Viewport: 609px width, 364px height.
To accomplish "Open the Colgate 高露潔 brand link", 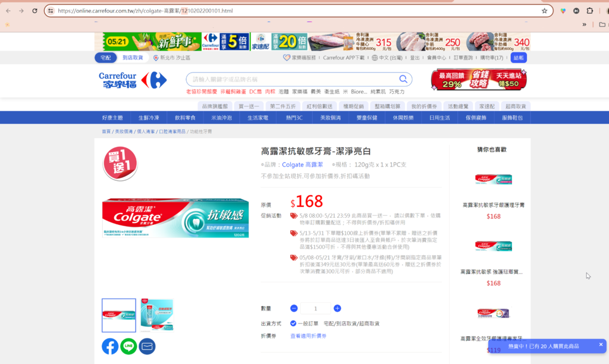I will (x=302, y=165).
